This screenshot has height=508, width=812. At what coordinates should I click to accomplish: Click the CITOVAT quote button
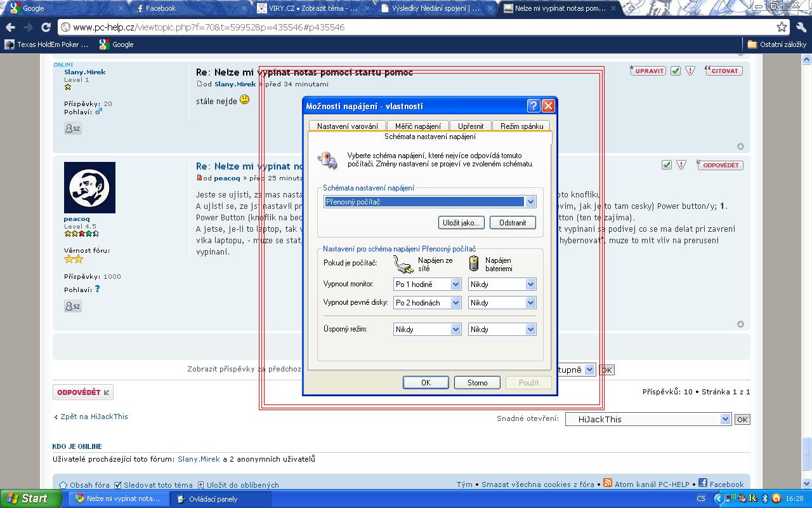pyautogui.click(x=723, y=70)
